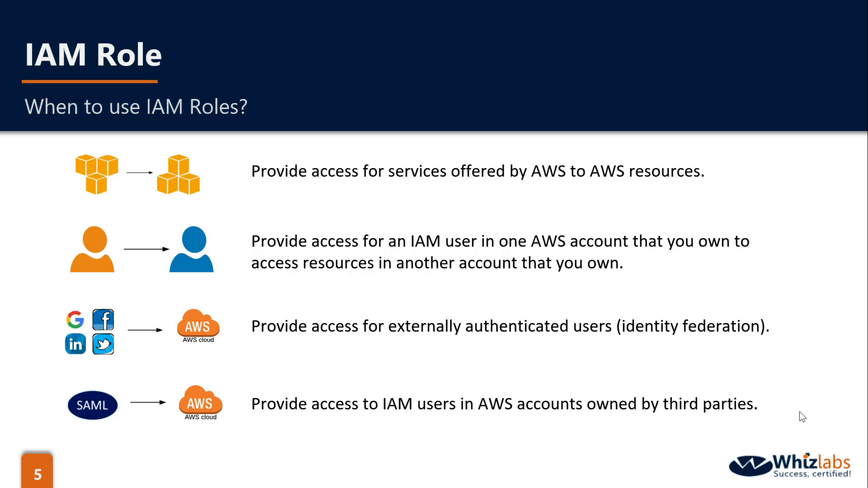Image resolution: width=868 pixels, height=488 pixels.
Task: Click the Google logo icon
Action: click(x=75, y=320)
